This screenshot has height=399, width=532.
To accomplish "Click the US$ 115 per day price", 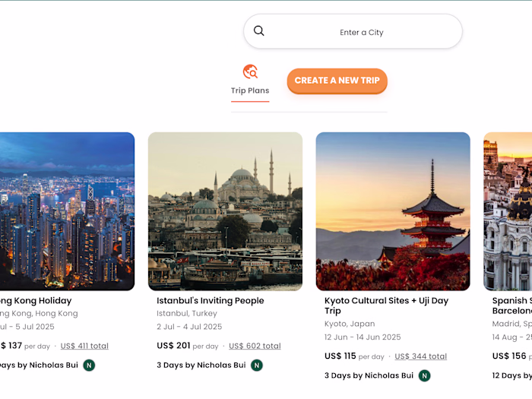I will (x=354, y=356).
